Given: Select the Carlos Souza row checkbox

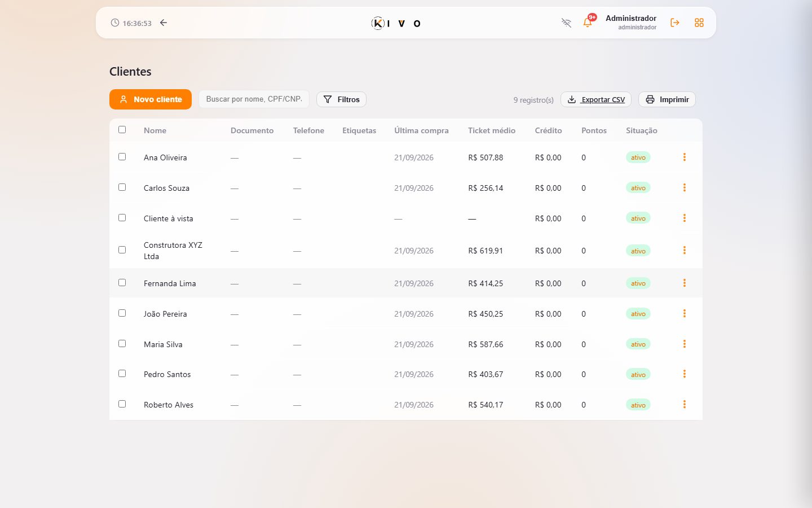Looking at the screenshot, I should pos(122,187).
